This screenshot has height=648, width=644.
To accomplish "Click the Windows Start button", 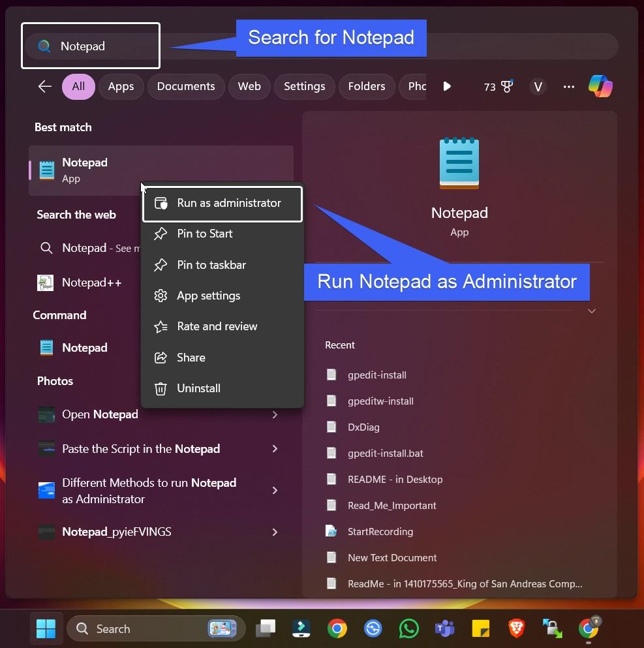I will 46,628.
